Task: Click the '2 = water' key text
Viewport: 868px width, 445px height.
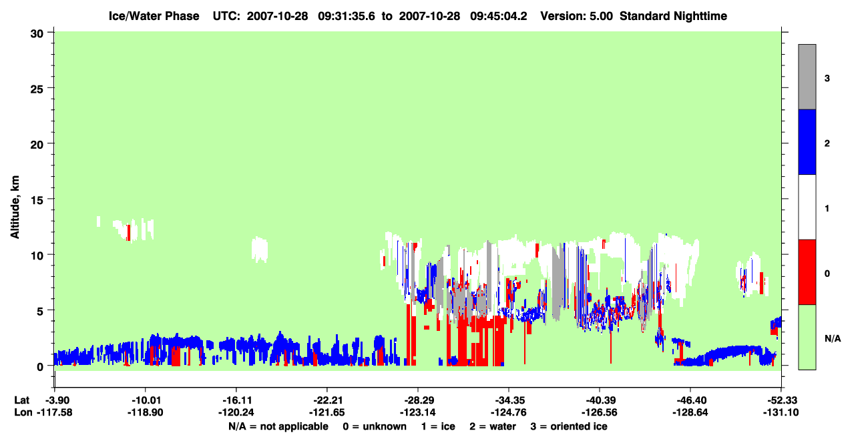Action: 493,426
